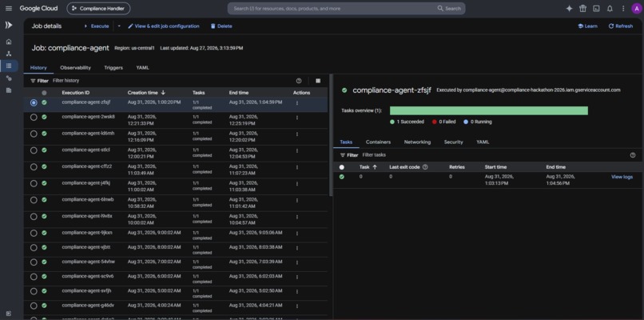Open column display options icon
Viewport: 644px width, 320px height.
pos(318,81)
